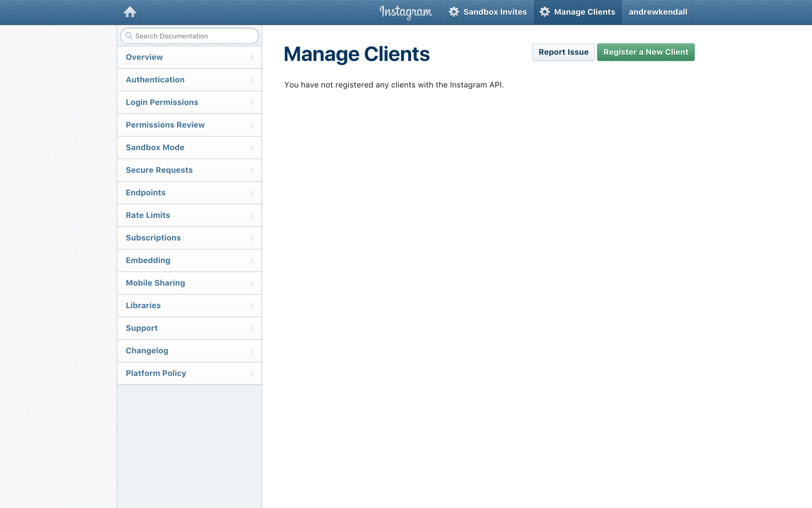Click the gear icon beside Manage Clients
This screenshot has width=812, height=508.
544,12
